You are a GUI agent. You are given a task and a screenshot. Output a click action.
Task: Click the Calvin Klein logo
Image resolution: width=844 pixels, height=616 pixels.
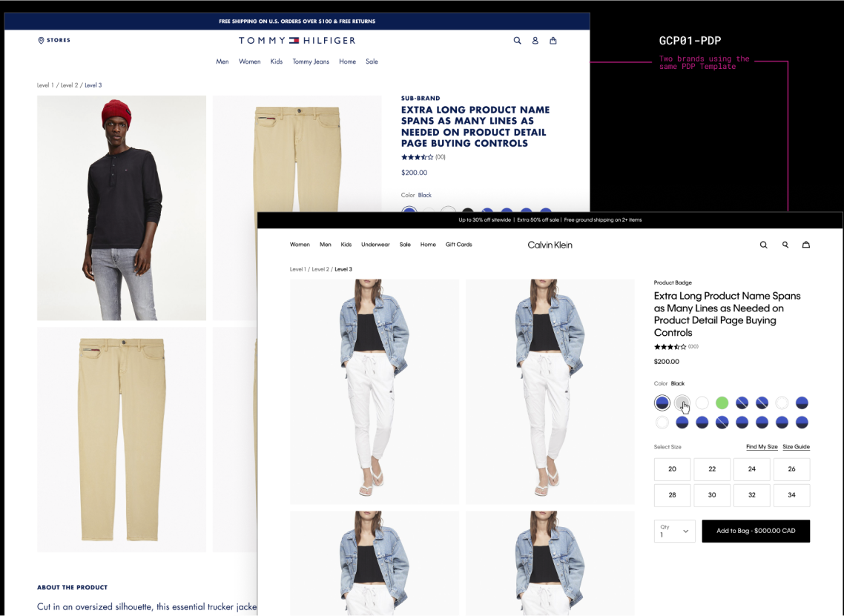[550, 245]
